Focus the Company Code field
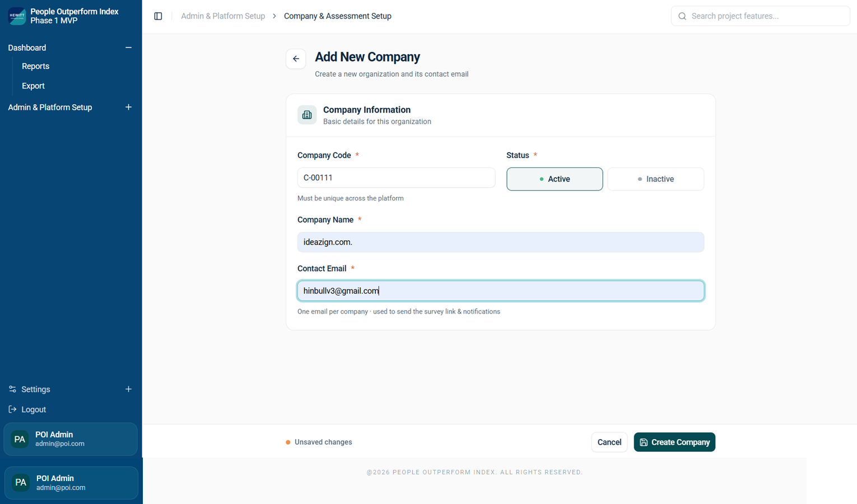 pyautogui.click(x=396, y=178)
